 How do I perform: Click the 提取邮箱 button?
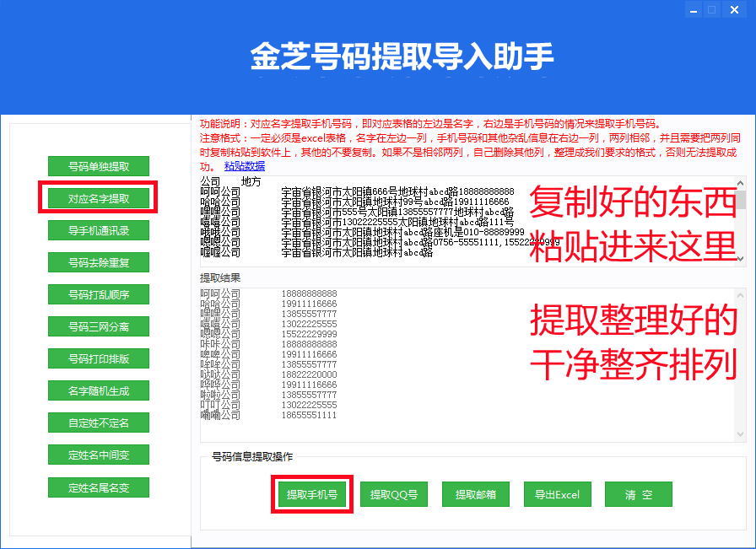(x=475, y=494)
